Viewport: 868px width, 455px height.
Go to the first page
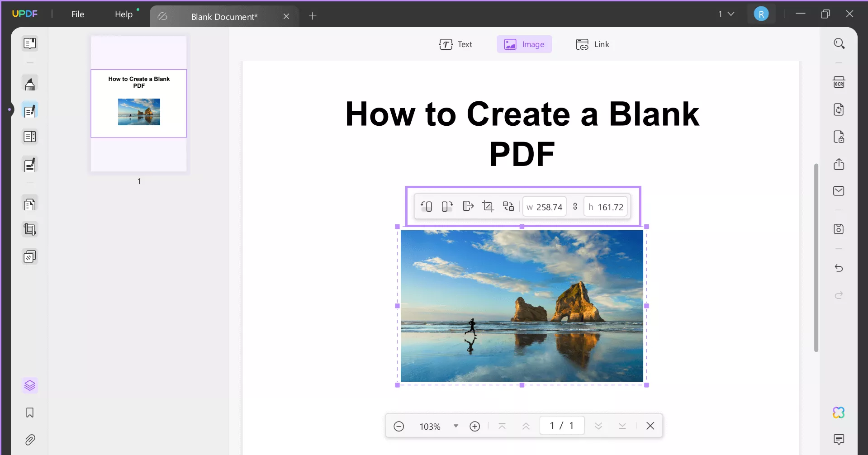(502, 426)
